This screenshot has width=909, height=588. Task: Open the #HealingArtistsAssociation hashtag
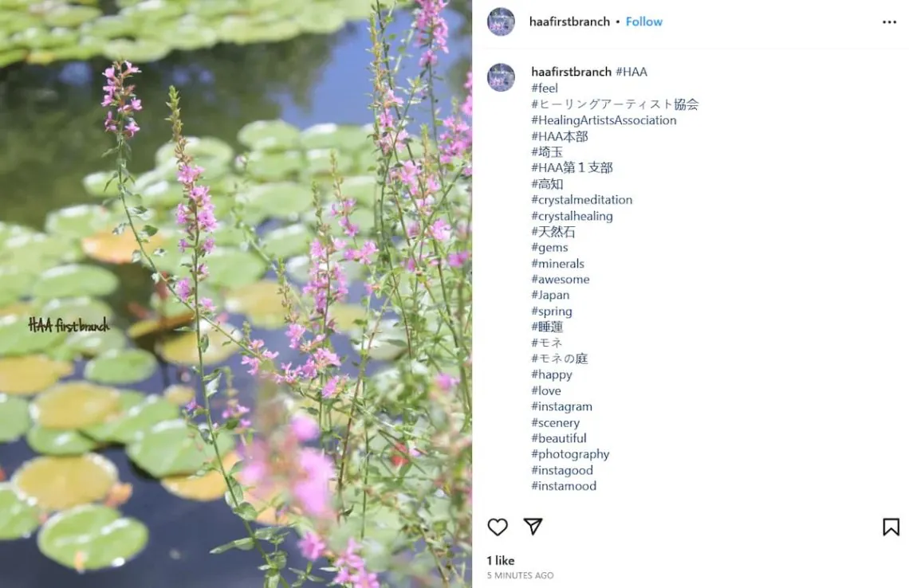pyautogui.click(x=604, y=120)
